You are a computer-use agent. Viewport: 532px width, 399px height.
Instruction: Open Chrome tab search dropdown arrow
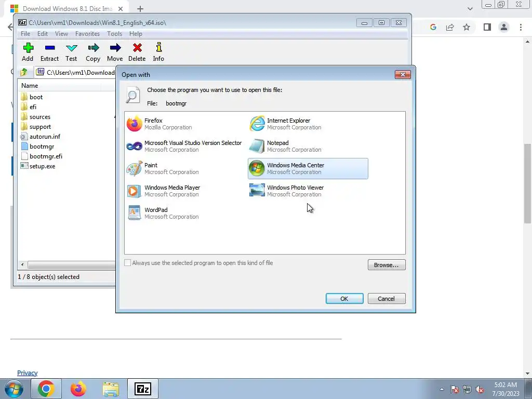coord(470,9)
